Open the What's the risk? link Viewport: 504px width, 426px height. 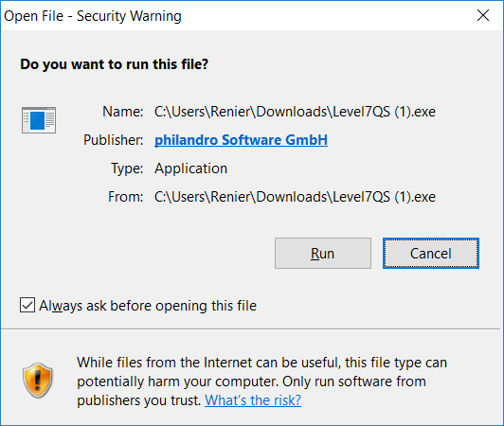(253, 400)
